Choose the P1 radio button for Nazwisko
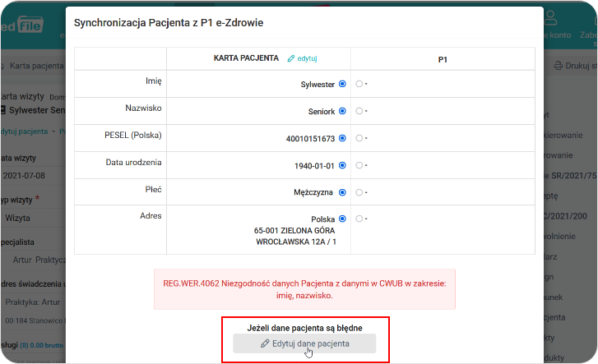This screenshot has height=364, width=598. (359, 111)
